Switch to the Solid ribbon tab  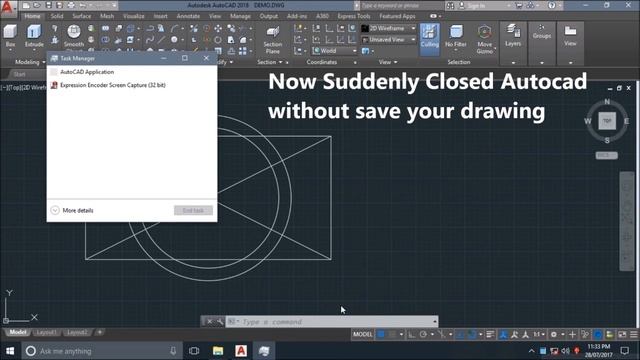pyautogui.click(x=57, y=16)
